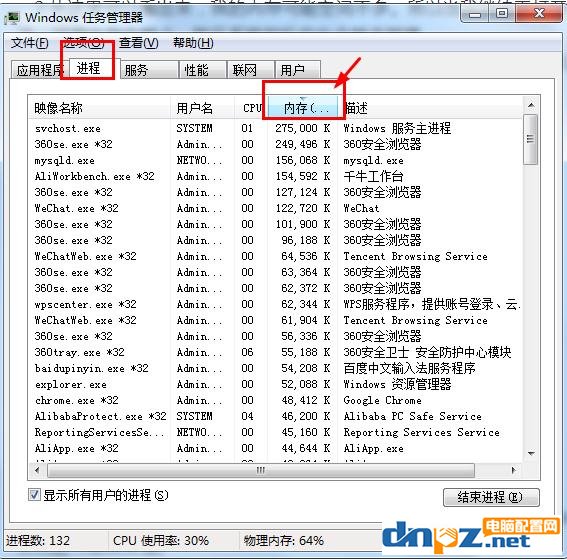The width and height of the screenshot is (567, 560).
Task: Select the baidupinyin.exe *32 process
Action: [91, 368]
